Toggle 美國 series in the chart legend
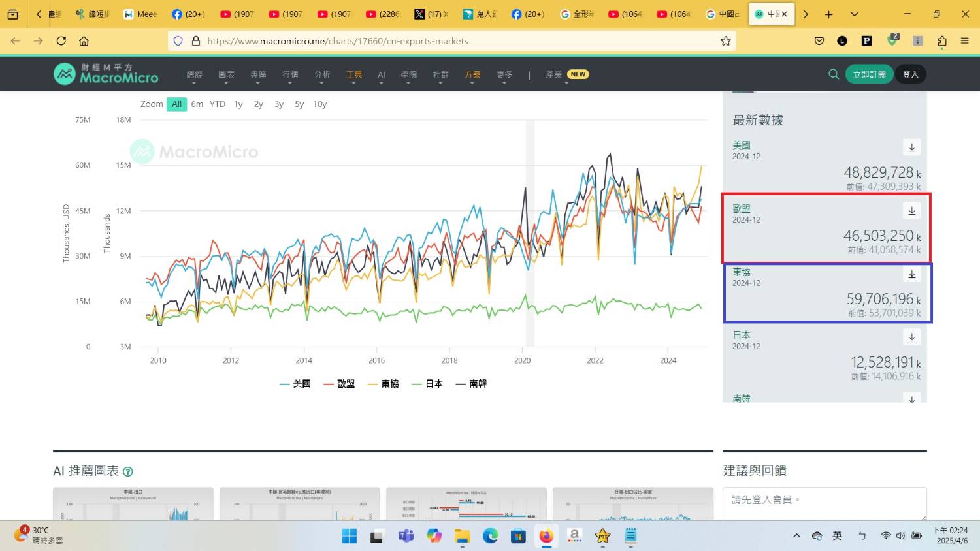 pos(295,384)
